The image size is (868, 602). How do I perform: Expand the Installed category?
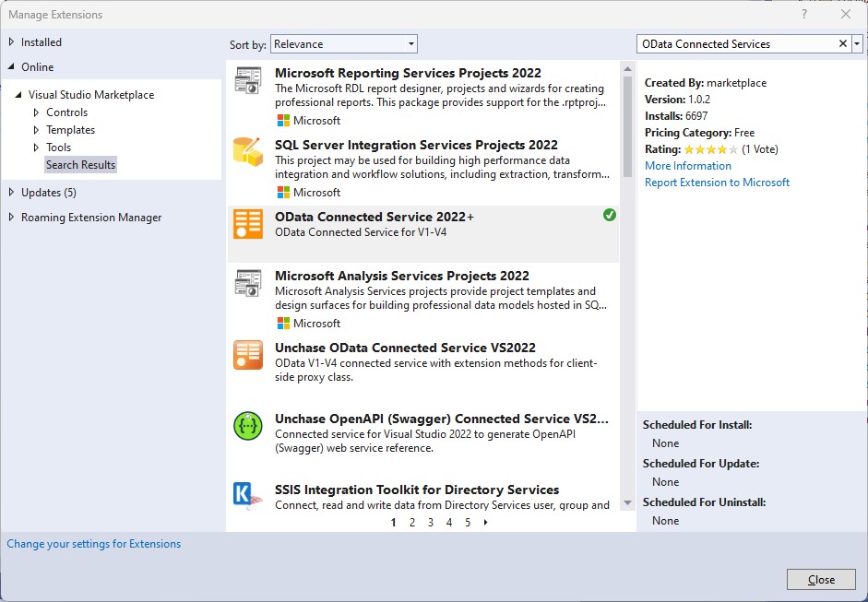tap(11, 42)
